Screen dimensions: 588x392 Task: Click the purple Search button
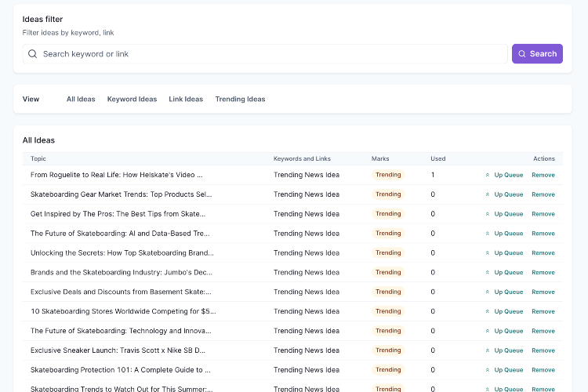pyautogui.click(x=537, y=54)
